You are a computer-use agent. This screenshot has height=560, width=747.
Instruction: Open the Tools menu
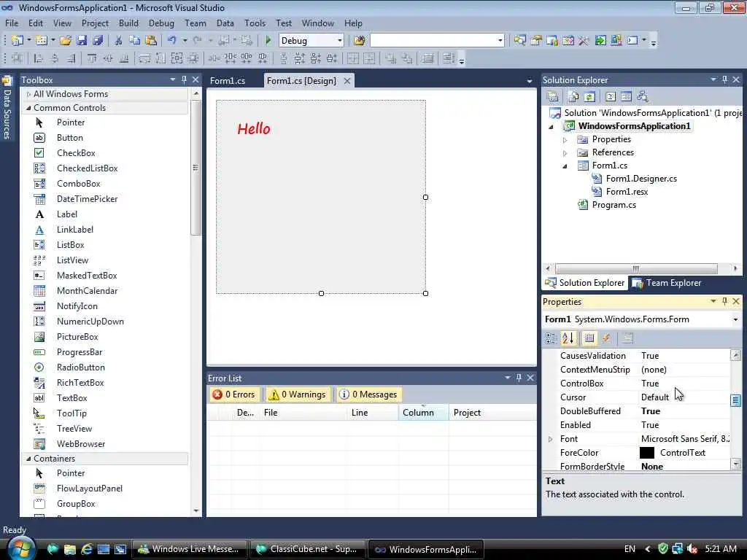click(x=255, y=23)
